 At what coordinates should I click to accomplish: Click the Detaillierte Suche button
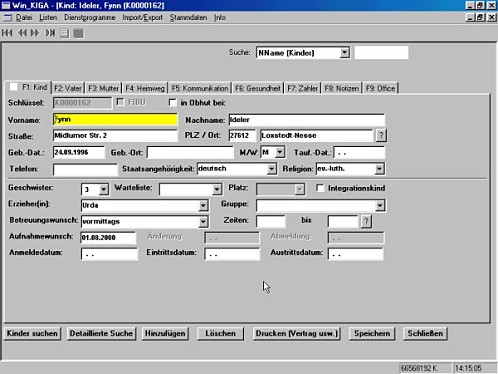pos(101,333)
